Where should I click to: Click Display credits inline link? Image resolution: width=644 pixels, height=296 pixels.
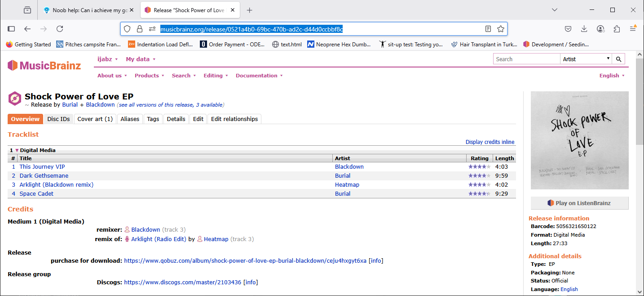(490, 142)
